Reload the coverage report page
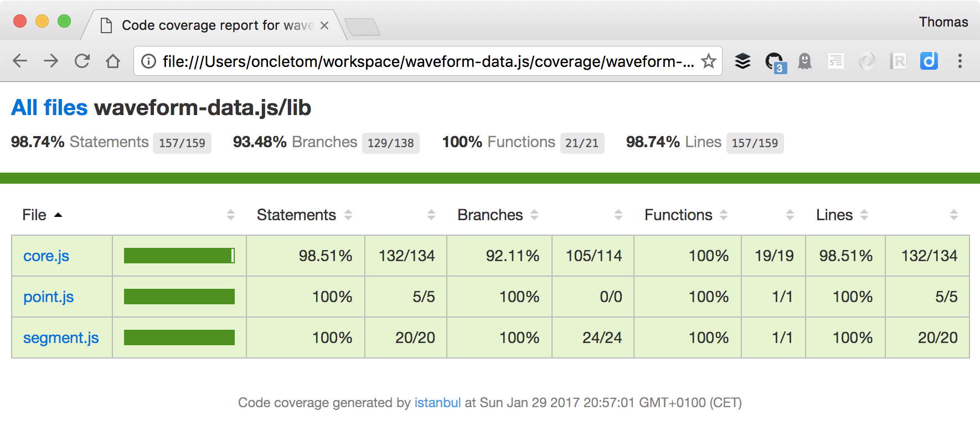Screen dimensions: 980x426 tap(82, 61)
